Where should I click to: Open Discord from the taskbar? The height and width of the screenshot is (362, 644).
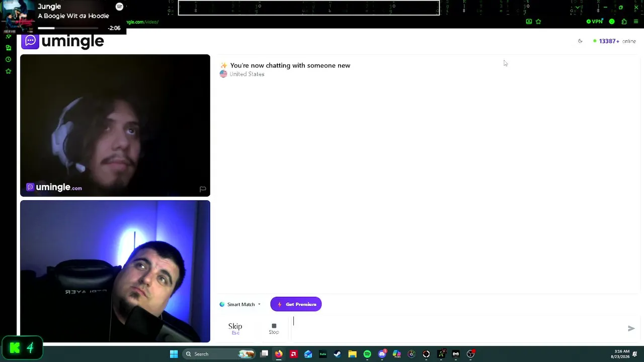382,354
